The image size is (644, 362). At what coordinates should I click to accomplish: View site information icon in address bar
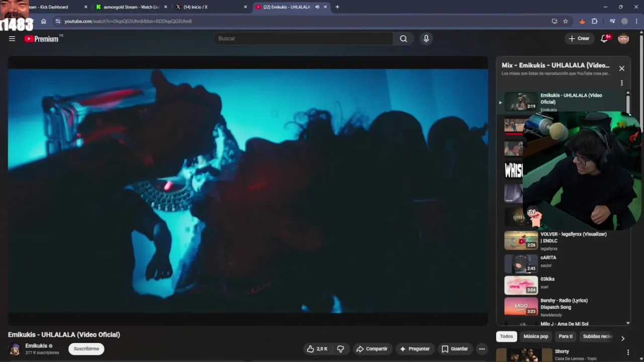(x=58, y=21)
